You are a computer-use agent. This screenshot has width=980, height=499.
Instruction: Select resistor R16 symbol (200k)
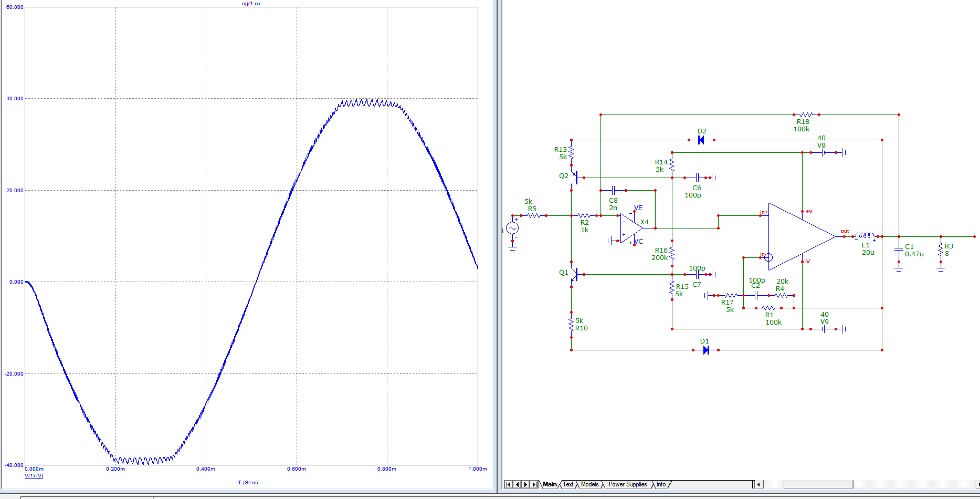(672, 254)
